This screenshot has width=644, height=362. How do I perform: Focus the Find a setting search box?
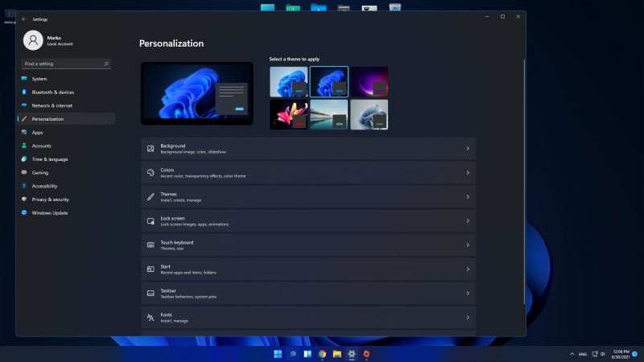click(x=66, y=64)
